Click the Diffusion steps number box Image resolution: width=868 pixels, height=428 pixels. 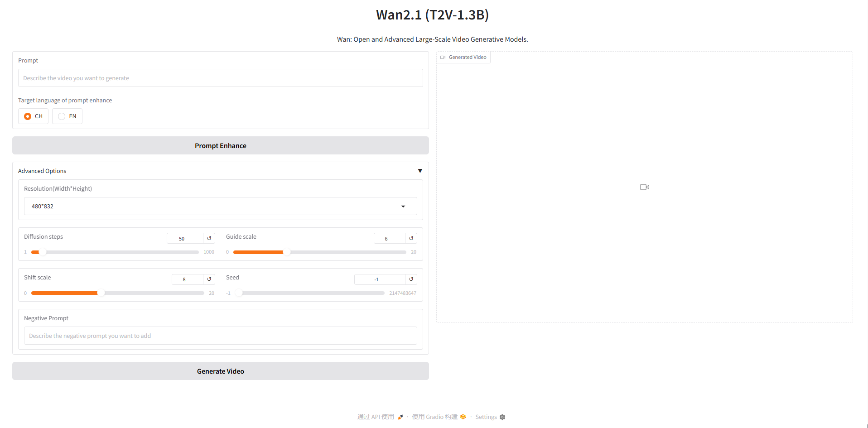click(185, 238)
